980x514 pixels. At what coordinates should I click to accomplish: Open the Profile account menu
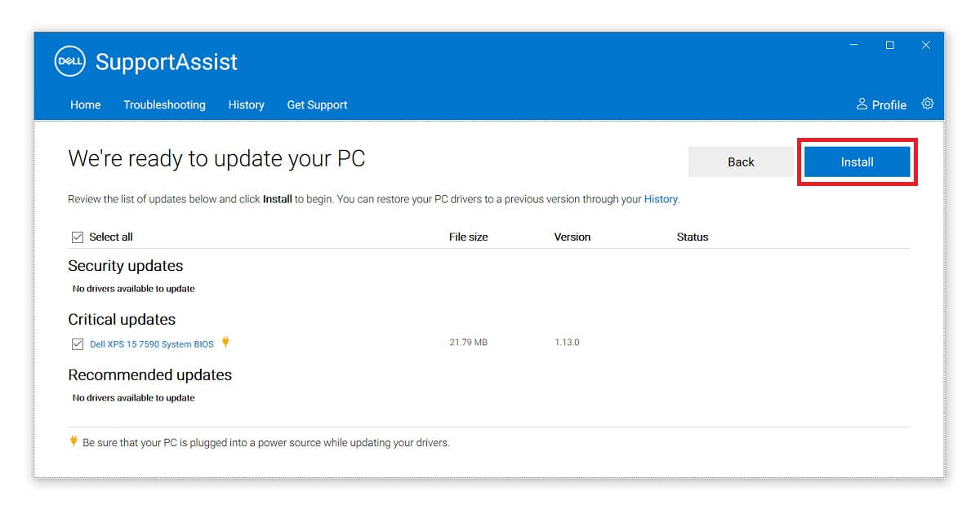tap(881, 104)
